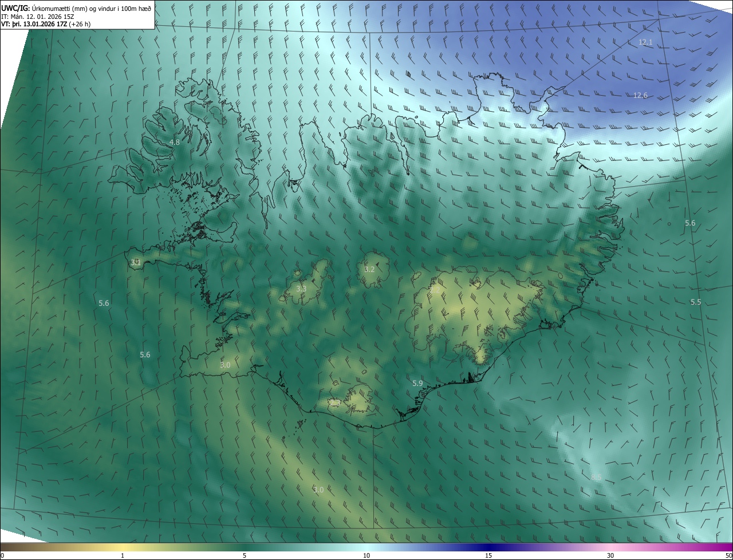Click the 12.6 precipitation value label
This screenshot has height=560, width=733.
coord(640,95)
